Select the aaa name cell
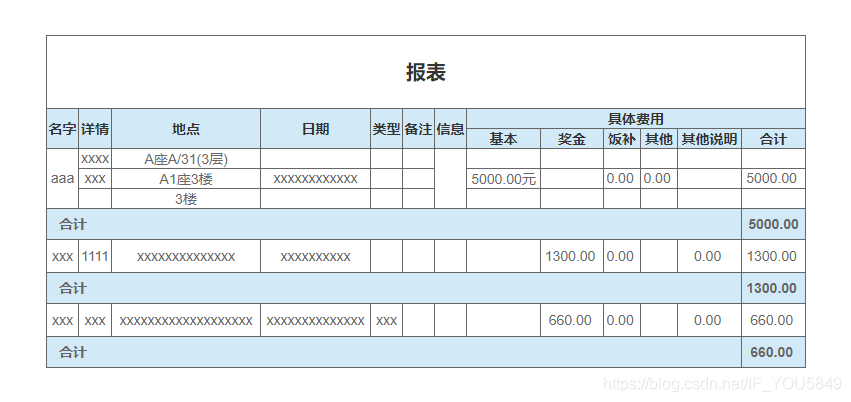This screenshot has height=402, width=851. pyautogui.click(x=62, y=178)
